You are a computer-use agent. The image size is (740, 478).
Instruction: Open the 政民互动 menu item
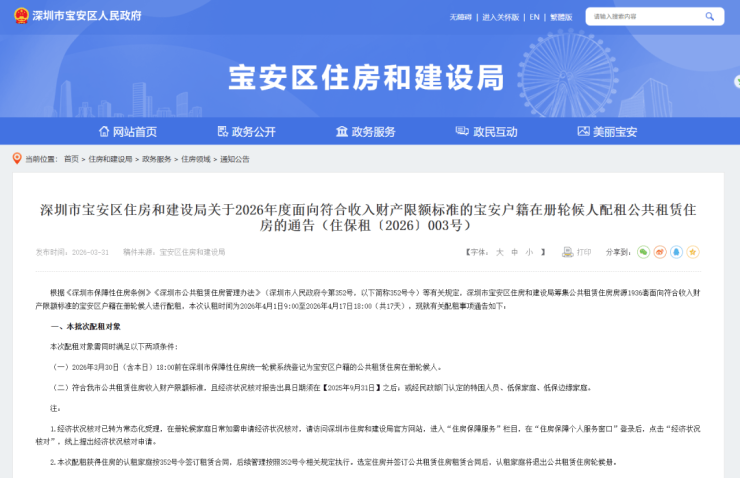(x=495, y=132)
